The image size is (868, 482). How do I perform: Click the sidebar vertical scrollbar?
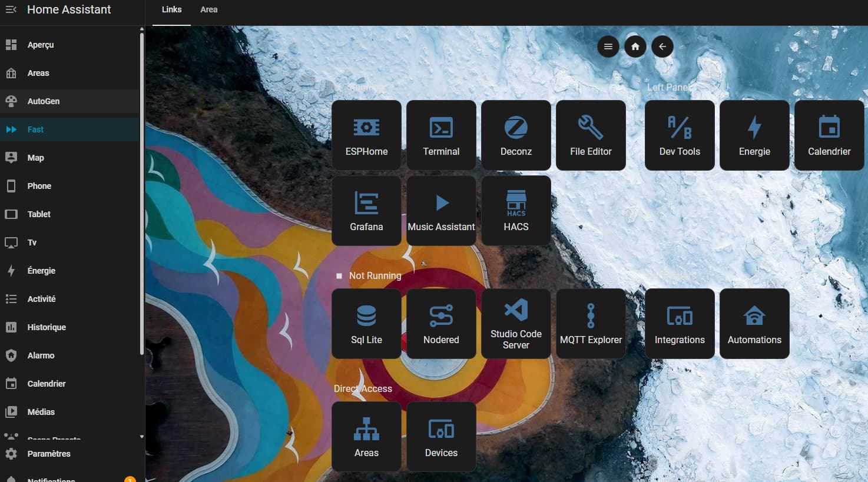tap(142, 194)
